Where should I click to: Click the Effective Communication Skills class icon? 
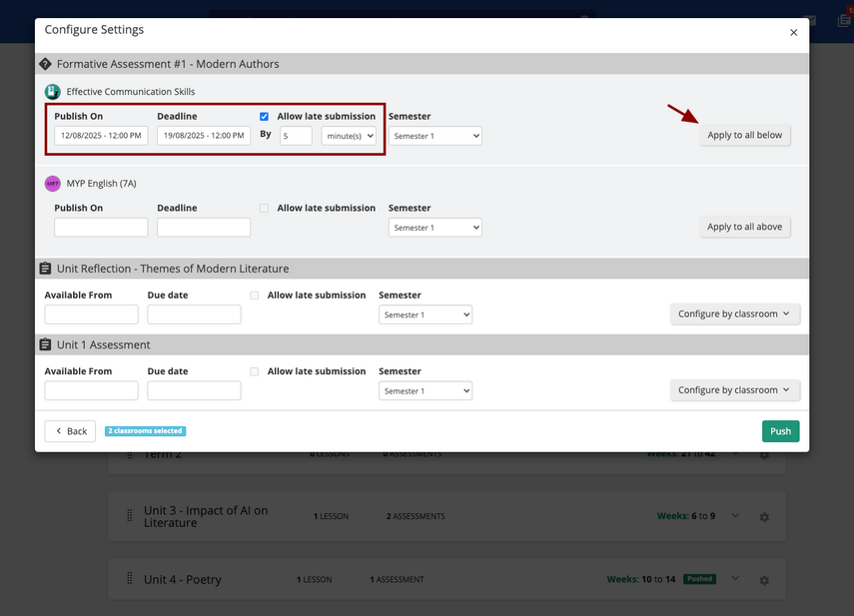(x=53, y=92)
